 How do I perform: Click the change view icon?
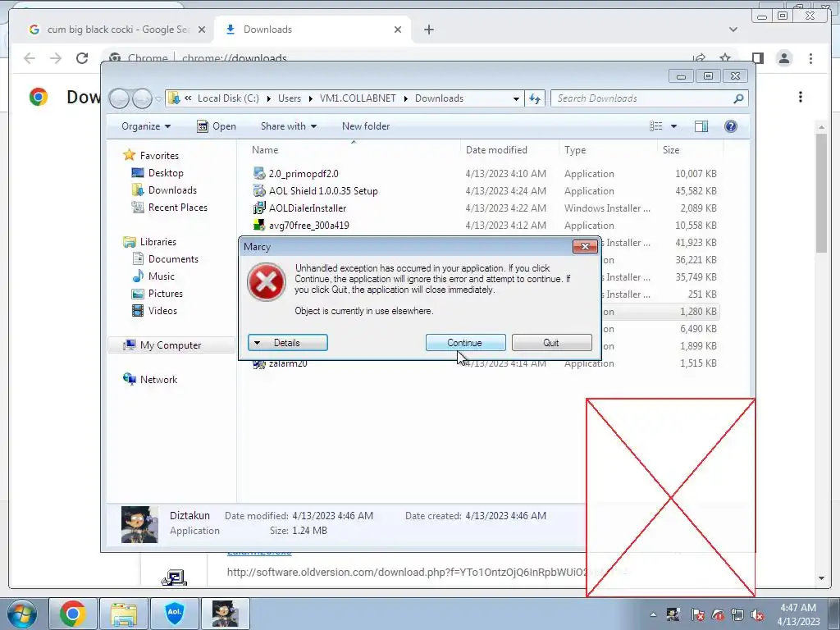655,126
